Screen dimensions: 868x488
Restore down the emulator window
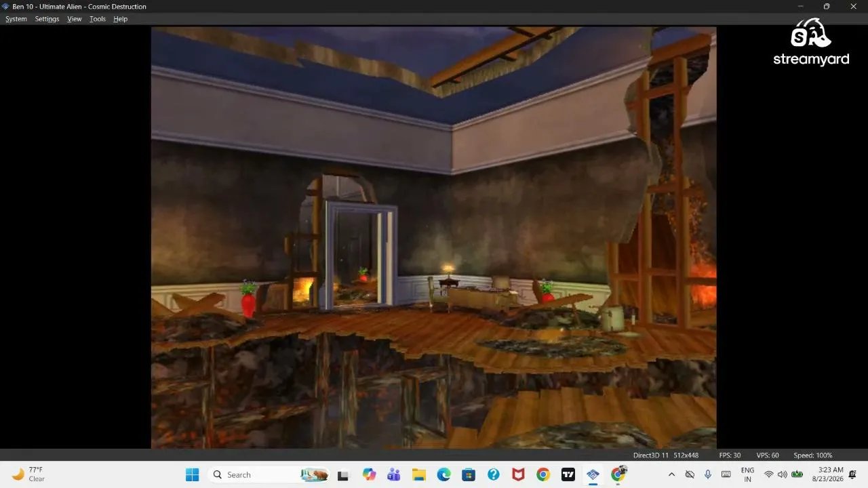[x=827, y=6]
